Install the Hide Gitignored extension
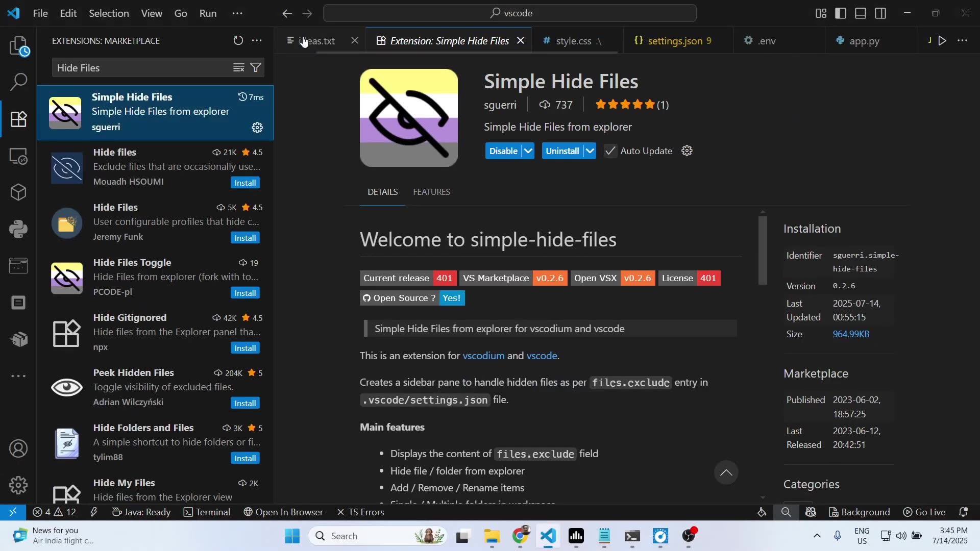980x551 pixels. [245, 348]
